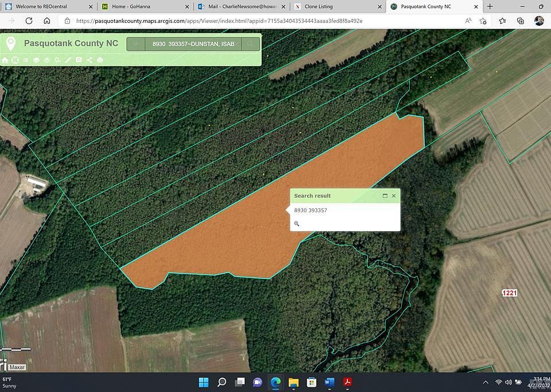Open the Legend list icon

point(26,60)
